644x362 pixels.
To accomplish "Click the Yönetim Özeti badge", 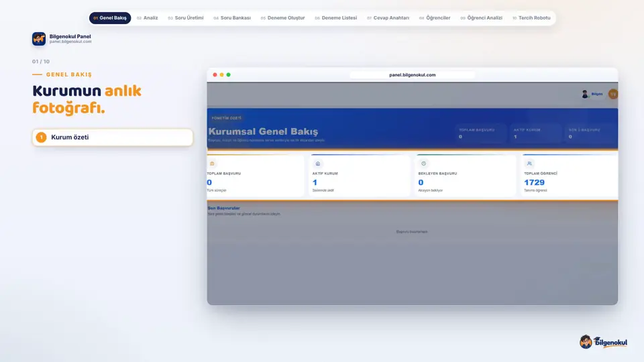I will [x=227, y=118].
